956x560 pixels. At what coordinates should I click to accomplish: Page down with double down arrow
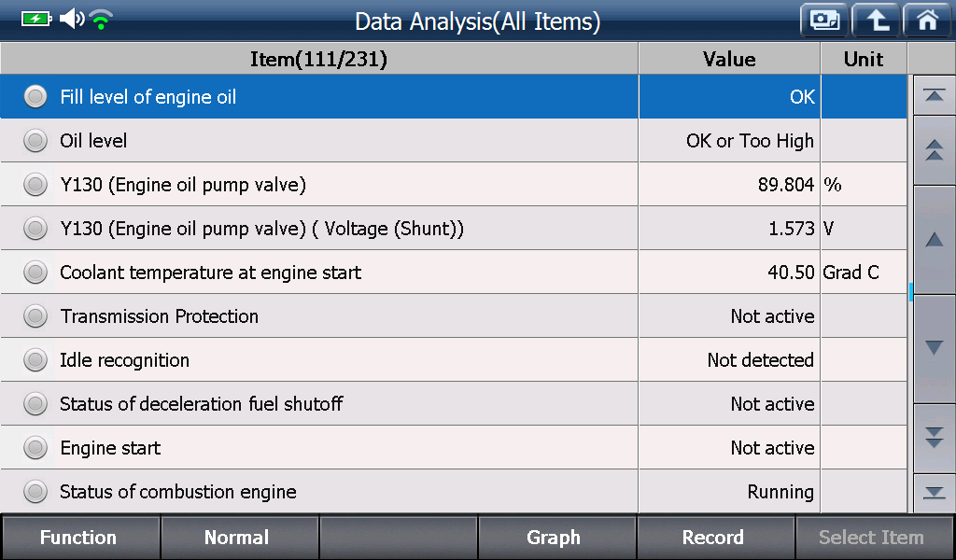(934, 438)
